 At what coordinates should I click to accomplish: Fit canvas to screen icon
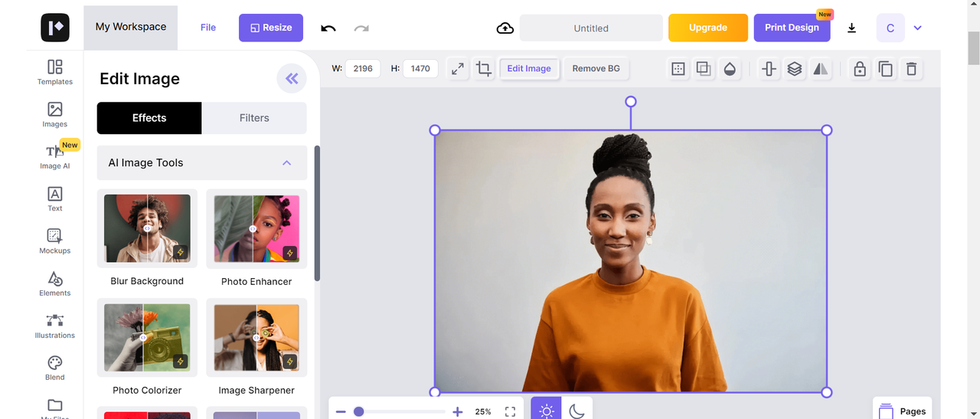coord(511,411)
